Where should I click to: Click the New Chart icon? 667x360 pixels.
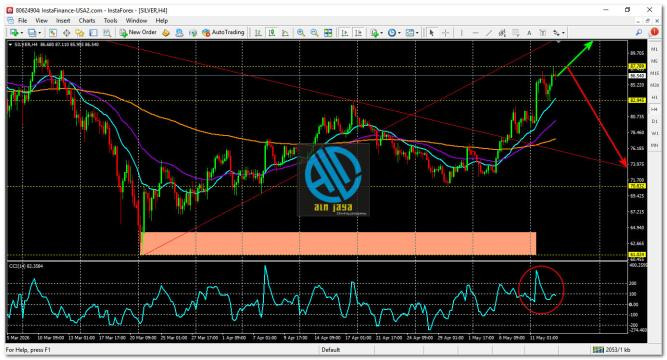coord(14,32)
